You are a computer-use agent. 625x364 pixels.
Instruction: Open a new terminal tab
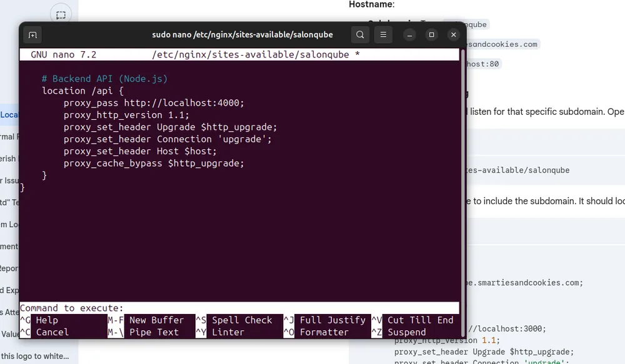click(x=32, y=35)
